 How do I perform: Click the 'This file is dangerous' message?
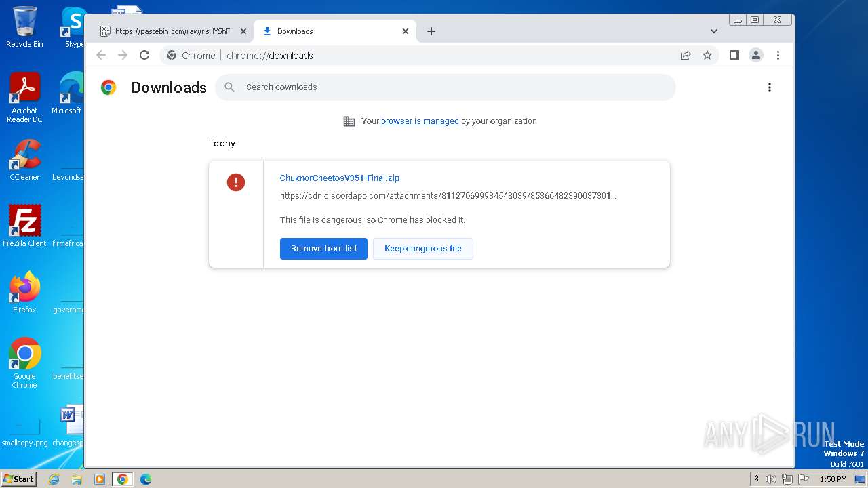click(x=372, y=220)
